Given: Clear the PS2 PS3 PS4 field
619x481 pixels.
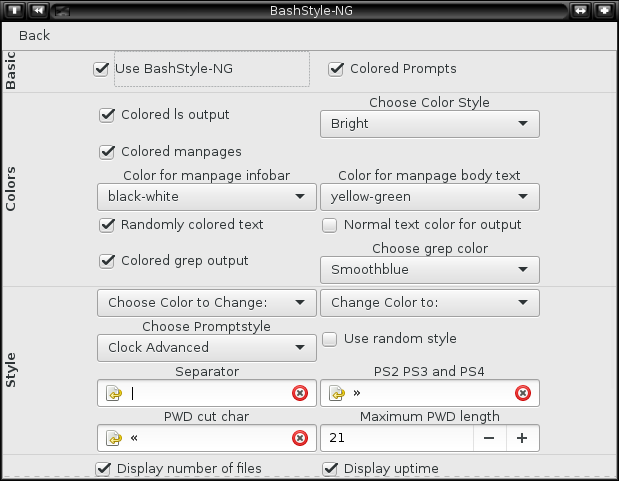Looking at the screenshot, I should click(523, 393).
